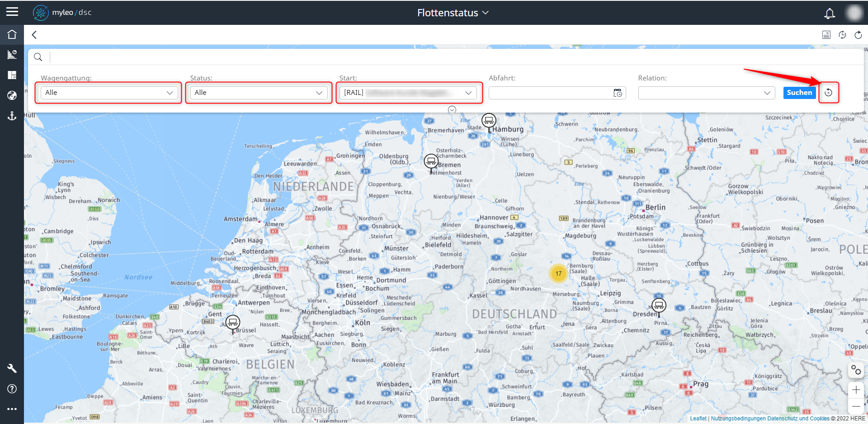Screen dimensions: 868x424
Task: Go back with the left chevron
Action: point(34,35)
